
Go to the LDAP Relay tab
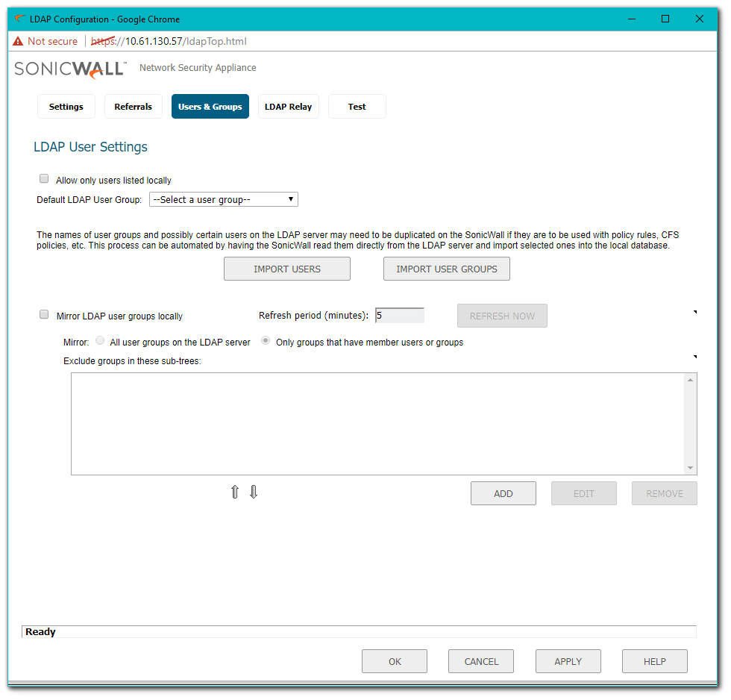click(x=288, y=107)
